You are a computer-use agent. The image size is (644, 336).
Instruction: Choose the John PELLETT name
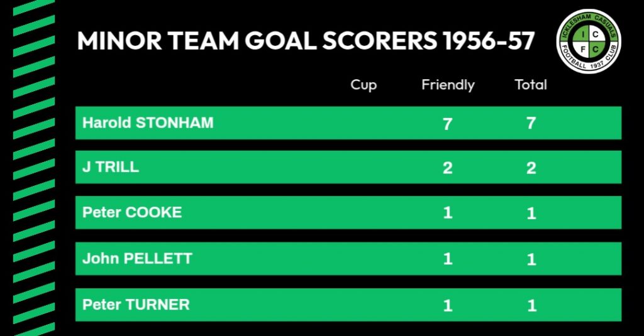click(x=137, y=258)
